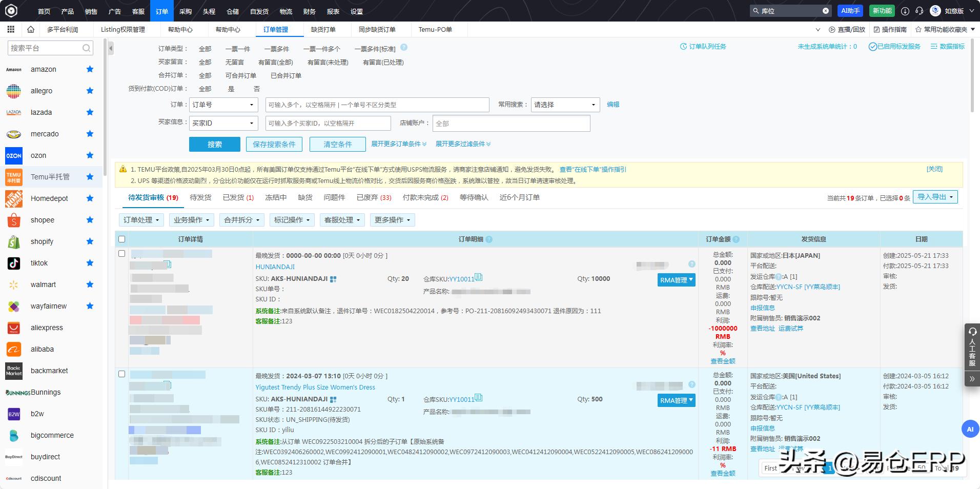980x489 pixels.
Task: Click the home icon in the tab bar
Action: 30,29
